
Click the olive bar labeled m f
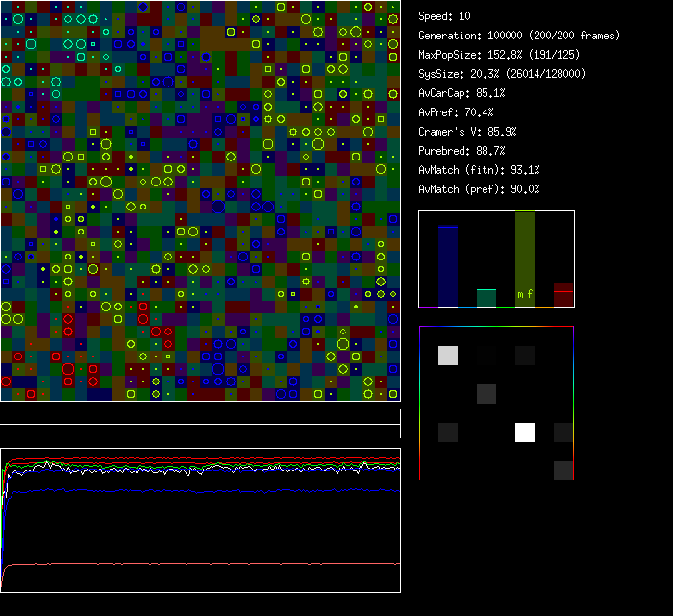point(525,259)
